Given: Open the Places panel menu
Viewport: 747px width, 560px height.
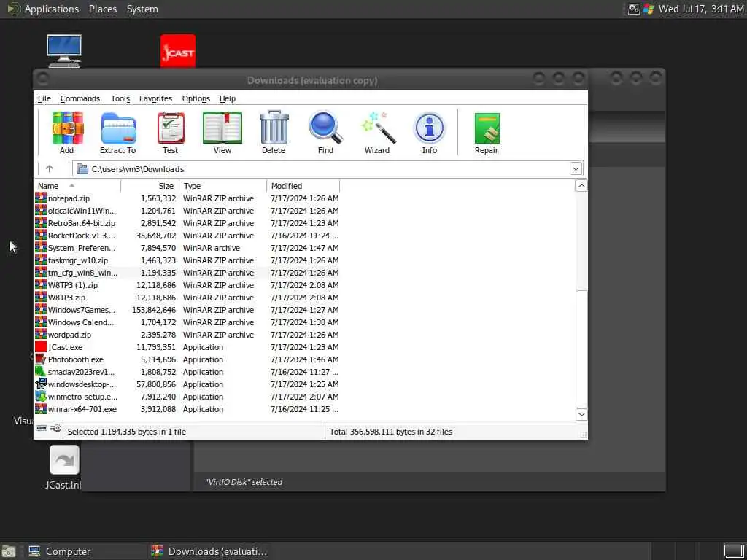Looking at the screenshot, I should (102, 9).
